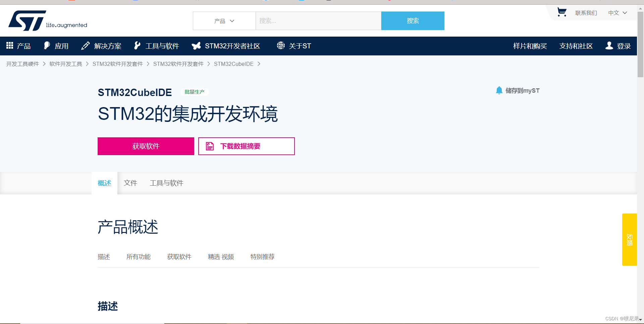Click the bell icon to save to myST
The width and height of the screenshot is (644, 324).
pos(499,90)
